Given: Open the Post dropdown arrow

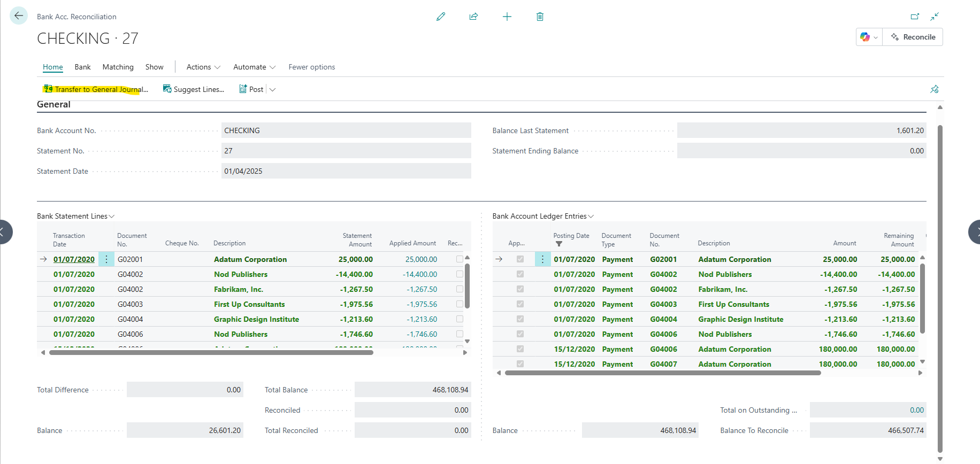Looking at the screenshot, I should pos(273,89).
